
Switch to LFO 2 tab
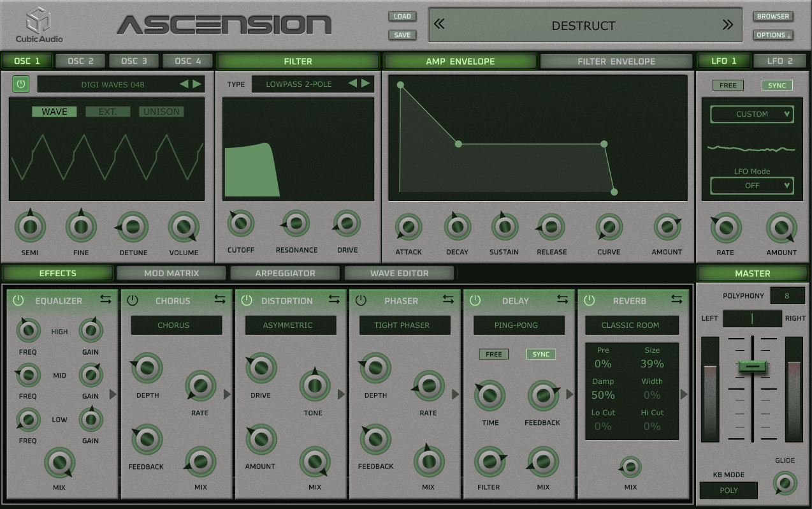click(779, 61)
